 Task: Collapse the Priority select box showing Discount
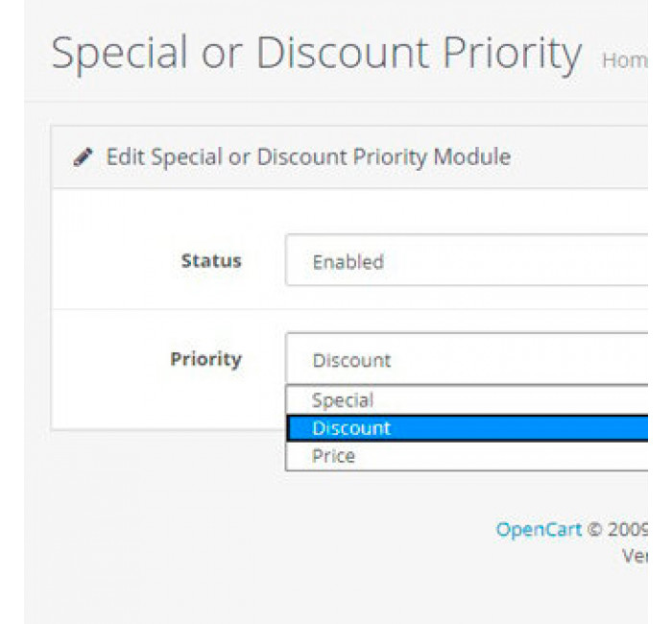[x=467, y=358]
